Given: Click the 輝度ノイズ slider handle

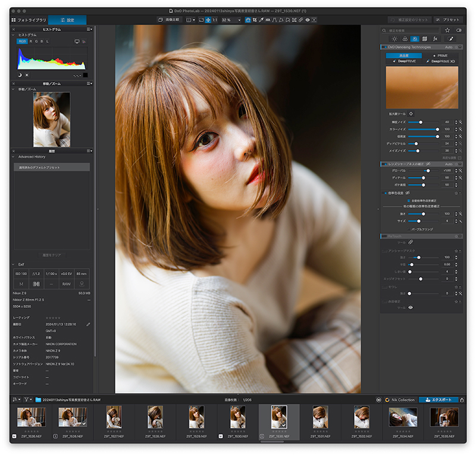Looking at the screenshot, I should click(421, 121).
